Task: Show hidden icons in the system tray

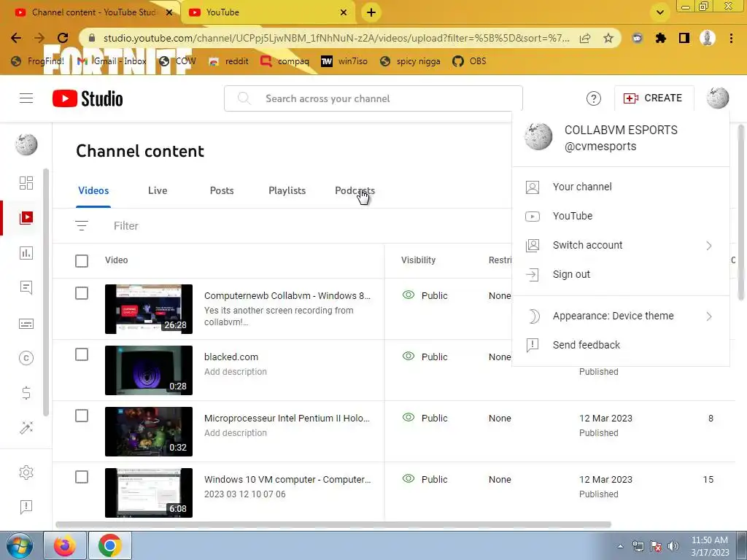Action: click(x=620, y=546)
